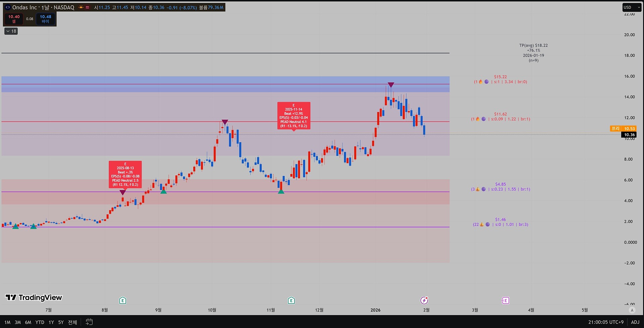Click the red horizontal line at 15.22
The image size is (644, 328).
(225, 84)
